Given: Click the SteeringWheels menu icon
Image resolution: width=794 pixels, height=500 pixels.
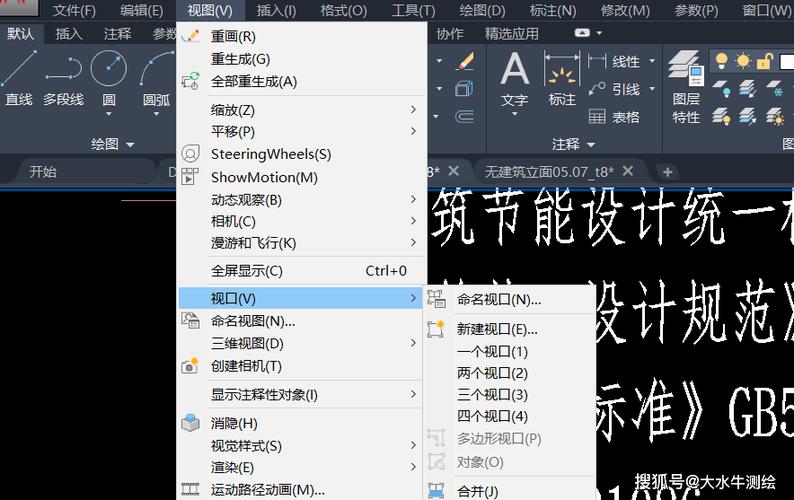Looking at the screenshot, I should coord(190,153).
